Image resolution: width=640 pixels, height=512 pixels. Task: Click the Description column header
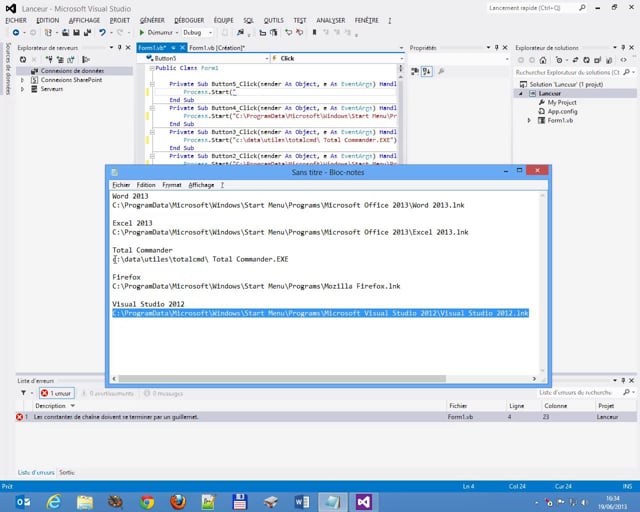[50, 406]
